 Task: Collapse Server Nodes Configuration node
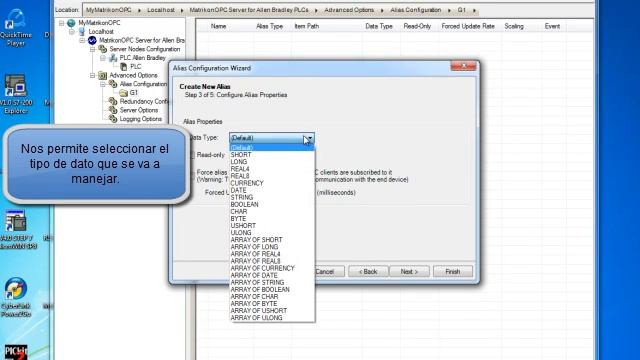coord(93,49)
